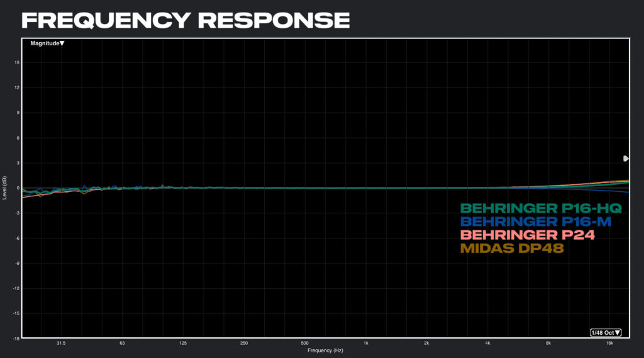Click the 16k frequency tick label
Screen dimensions: 644x358
[609, 343]
